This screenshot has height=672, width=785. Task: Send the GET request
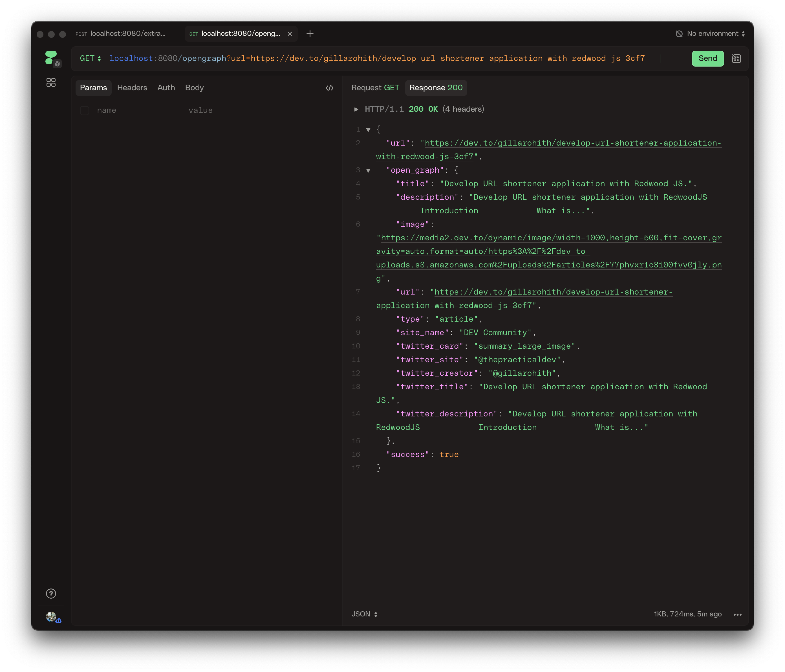(707, 58)
